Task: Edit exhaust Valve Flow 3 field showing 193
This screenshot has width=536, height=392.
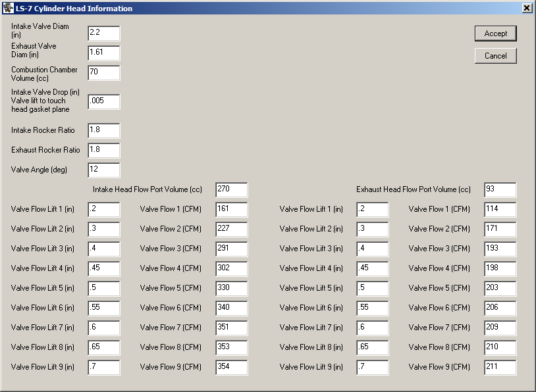Action: [500, 249]
